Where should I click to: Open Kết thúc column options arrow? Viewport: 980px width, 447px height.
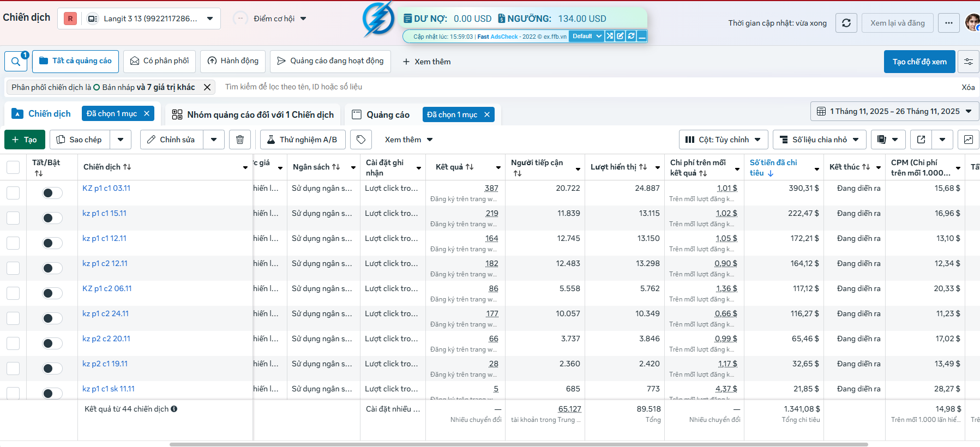tap(879, 167)
